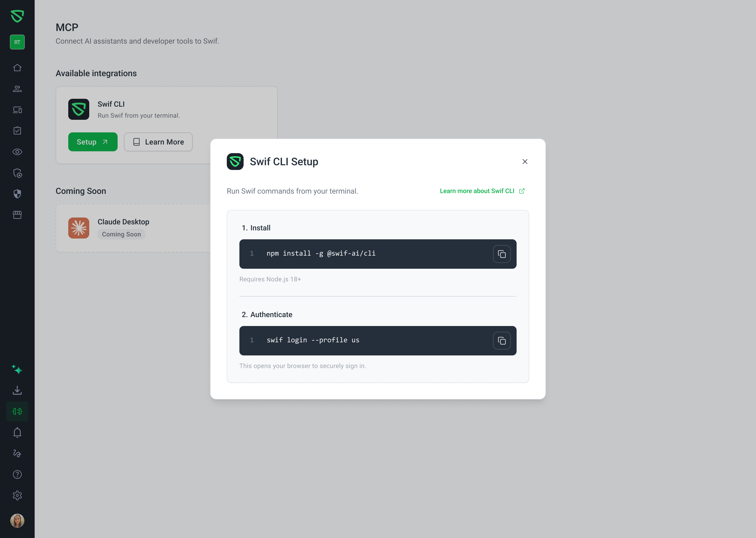Close the Swif CLI Setup dialog

[525, 162]
